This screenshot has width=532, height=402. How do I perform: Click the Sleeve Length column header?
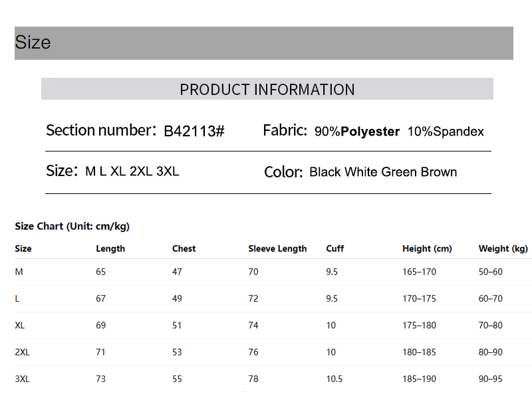277,249
